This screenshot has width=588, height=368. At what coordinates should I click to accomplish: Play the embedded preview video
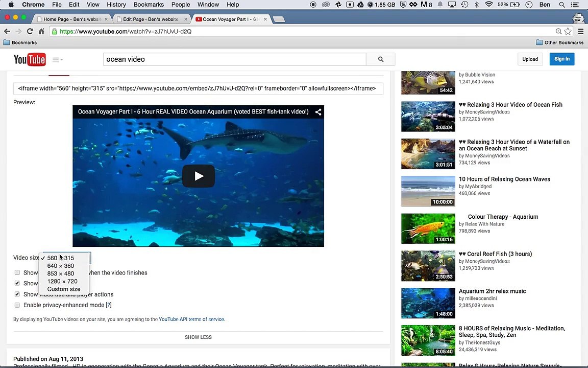click(x=199, y=176)
